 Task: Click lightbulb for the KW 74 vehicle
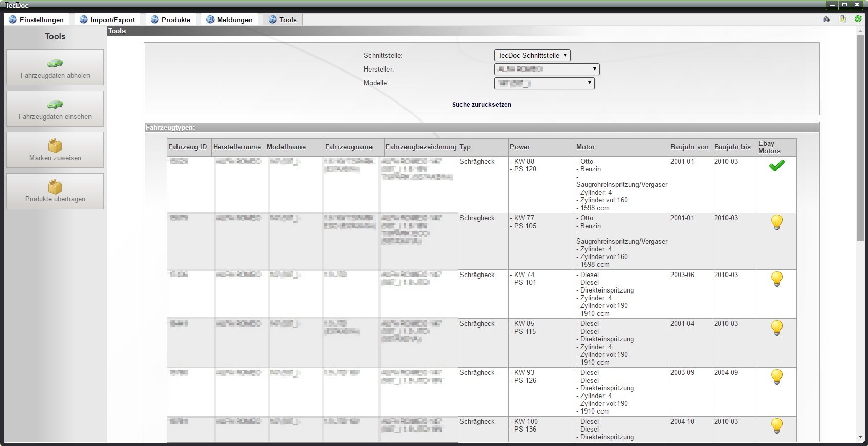click(776, 279)
